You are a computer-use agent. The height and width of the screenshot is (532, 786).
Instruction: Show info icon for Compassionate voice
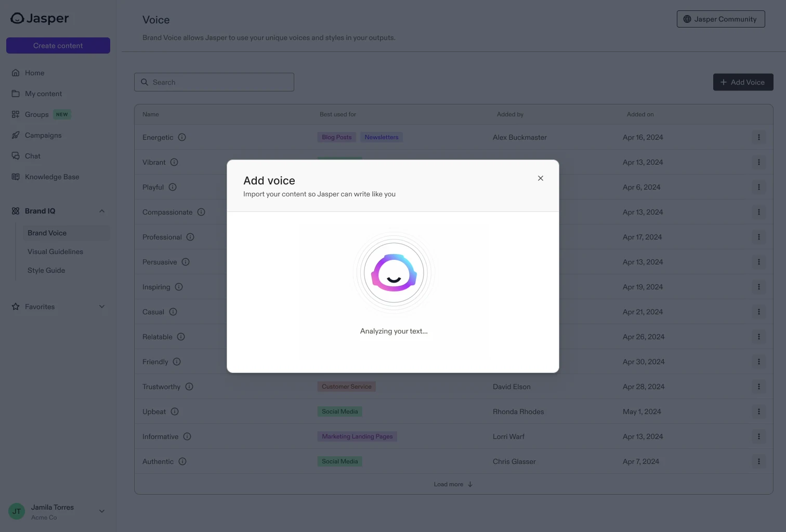coord(201,212)
